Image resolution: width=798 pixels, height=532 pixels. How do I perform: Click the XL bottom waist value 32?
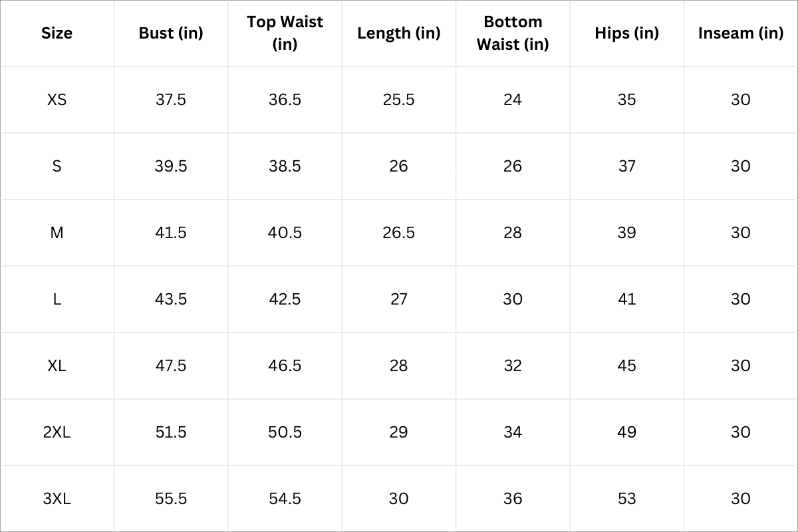[513, 366]
